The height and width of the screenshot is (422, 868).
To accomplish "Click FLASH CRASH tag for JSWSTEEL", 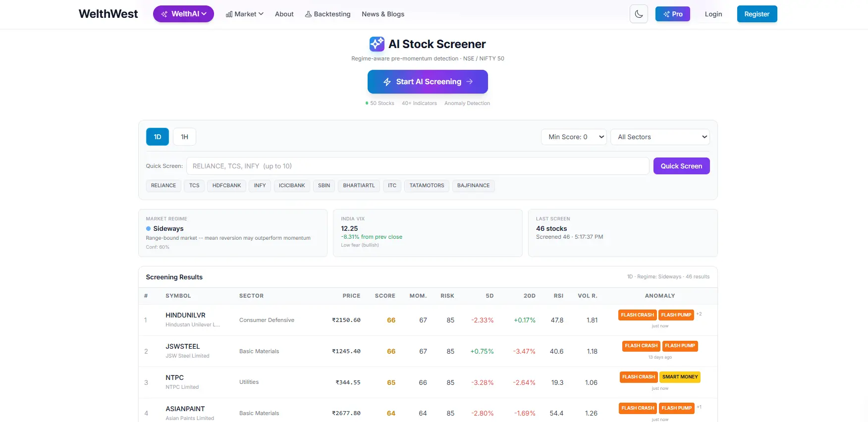I will click(x=641, y=346).
